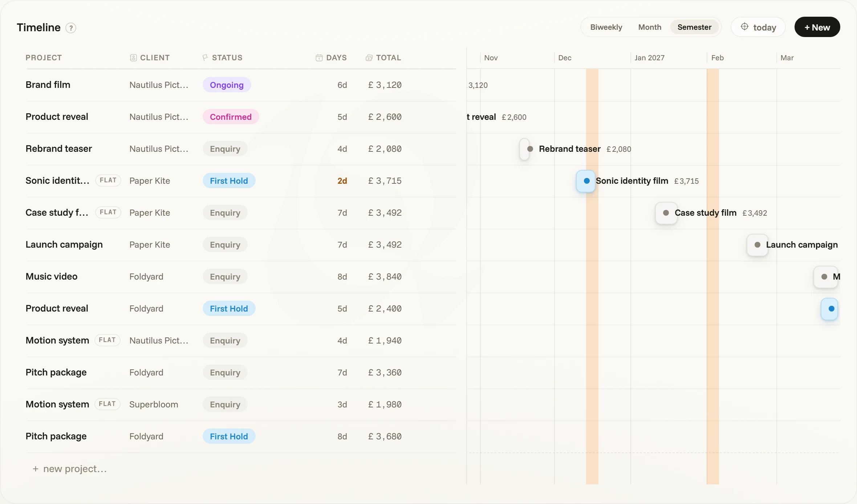
Task: Click Superbloom client cell
Action: [154, 405]
